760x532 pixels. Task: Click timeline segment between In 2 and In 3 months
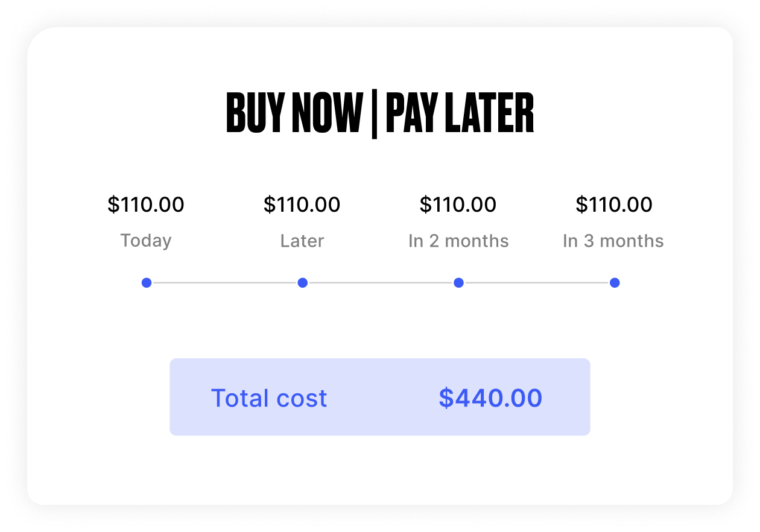537,282
